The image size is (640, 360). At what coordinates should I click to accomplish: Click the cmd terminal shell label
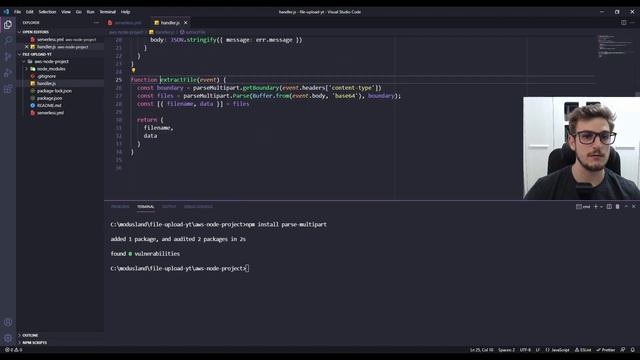coord(583,207)
